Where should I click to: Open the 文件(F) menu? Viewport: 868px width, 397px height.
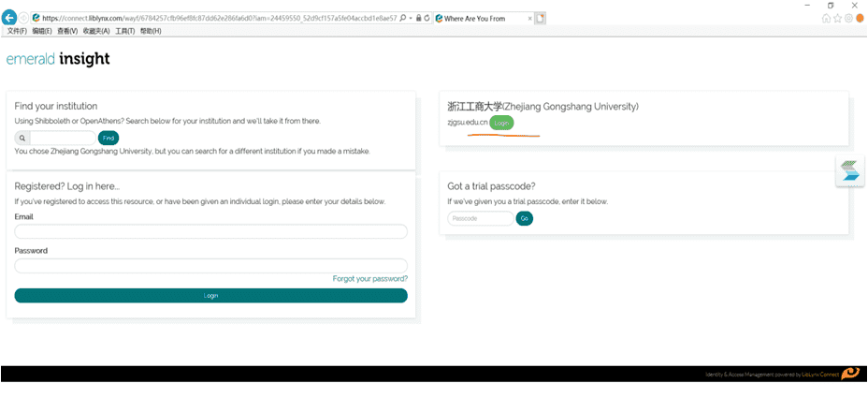pyautogui.click(x=17, y=31)
